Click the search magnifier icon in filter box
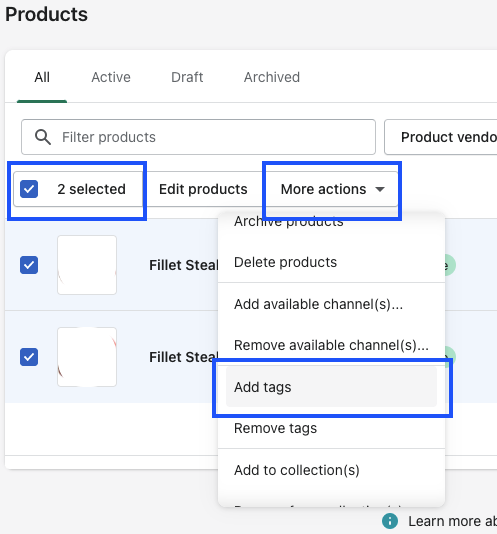 tap(43, 137)
